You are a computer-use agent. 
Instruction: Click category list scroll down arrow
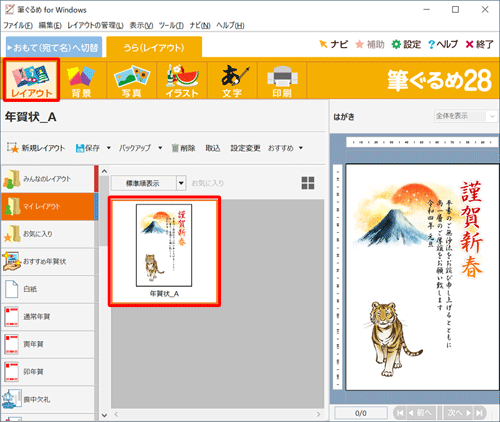[104, 415]
